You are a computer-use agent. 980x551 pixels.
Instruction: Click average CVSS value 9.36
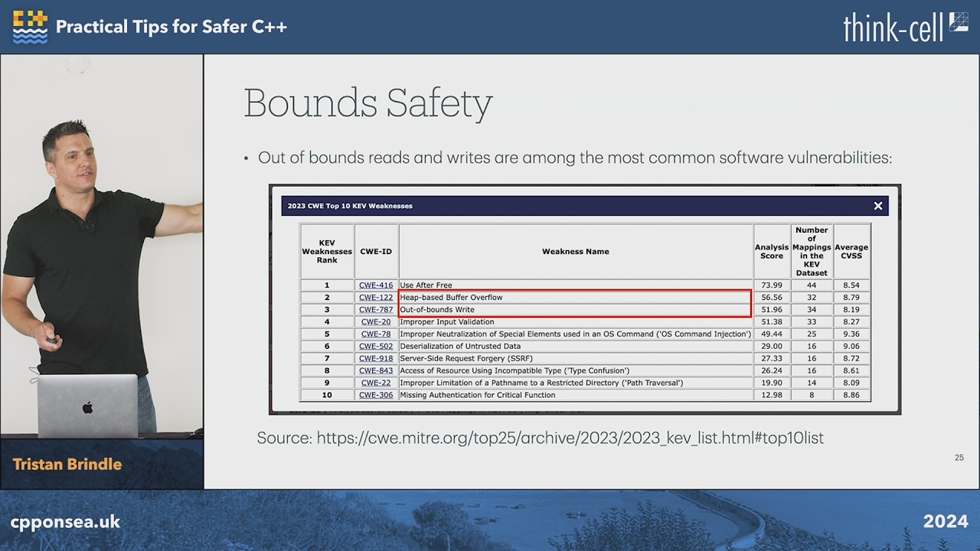tap(851, 334)
